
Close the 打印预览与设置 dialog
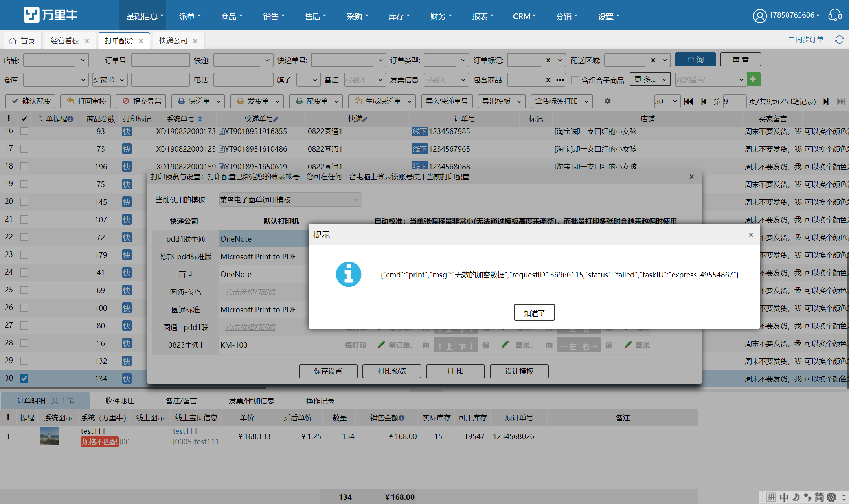click(x=691, y=176)
